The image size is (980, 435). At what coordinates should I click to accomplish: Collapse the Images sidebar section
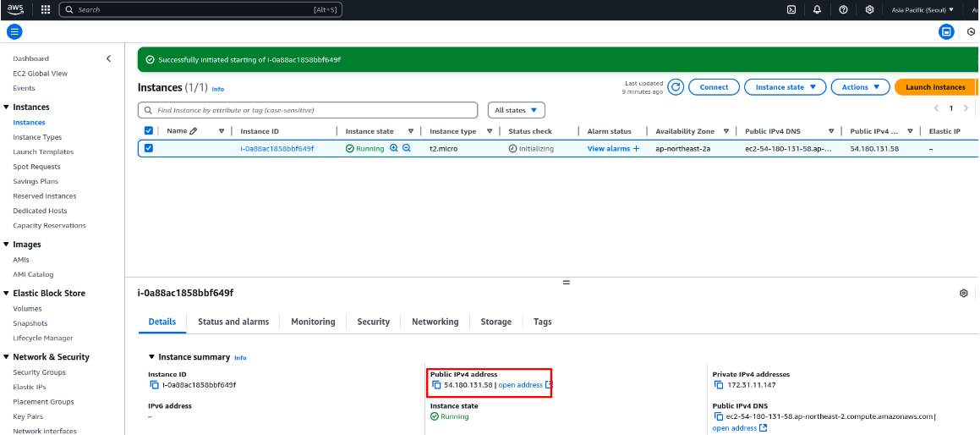(7, 245)
